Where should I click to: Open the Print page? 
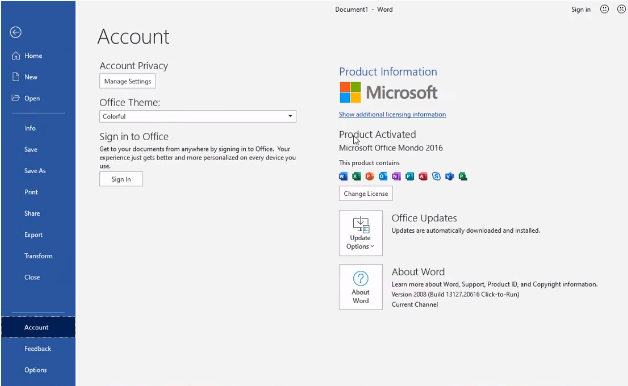pos(31,192)
